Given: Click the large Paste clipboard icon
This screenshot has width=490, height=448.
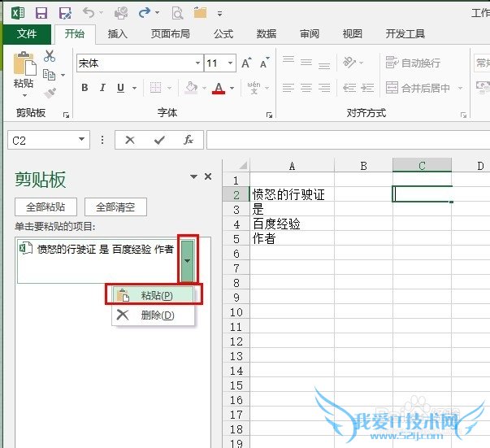Looking at the screenshot, I should (x=24, y=63).
